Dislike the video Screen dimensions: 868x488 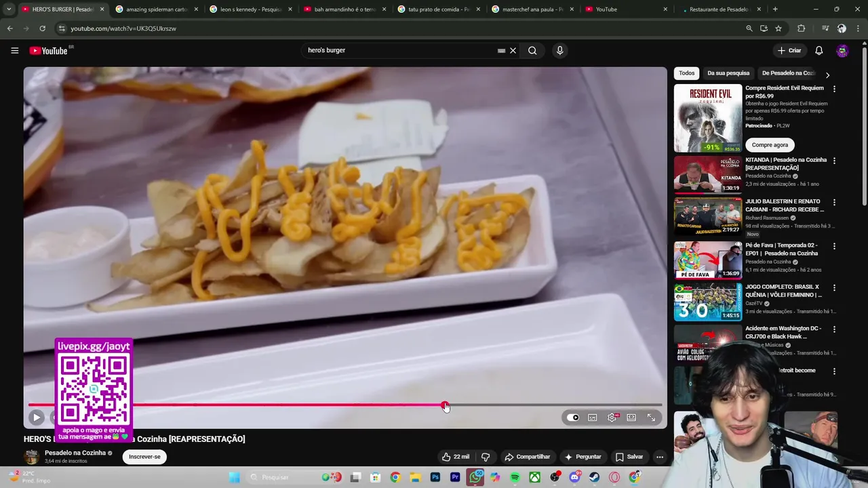point(485,457)
